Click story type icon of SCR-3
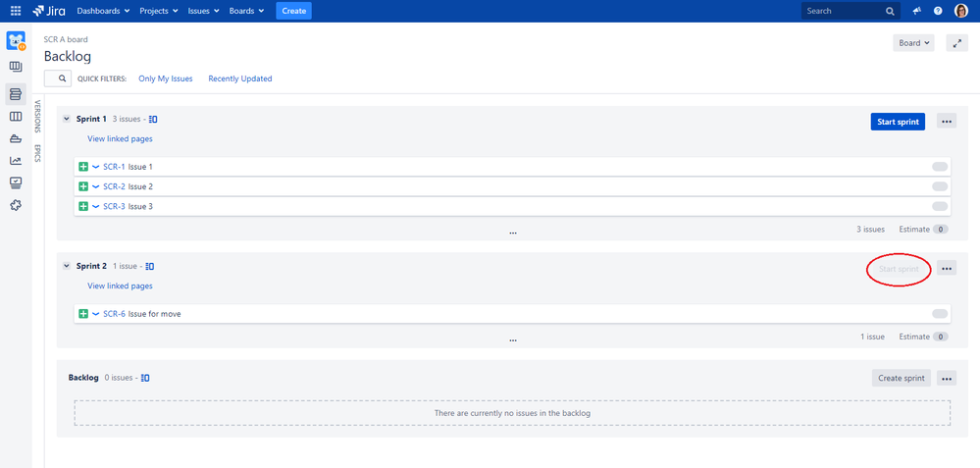980x468 pixels. [x=83, y=206]
